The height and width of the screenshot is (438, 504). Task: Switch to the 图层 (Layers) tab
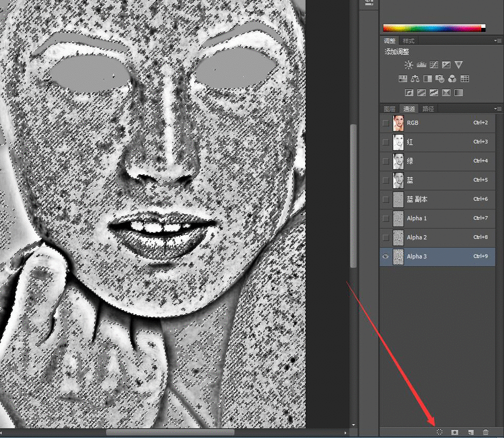(390, 109)
